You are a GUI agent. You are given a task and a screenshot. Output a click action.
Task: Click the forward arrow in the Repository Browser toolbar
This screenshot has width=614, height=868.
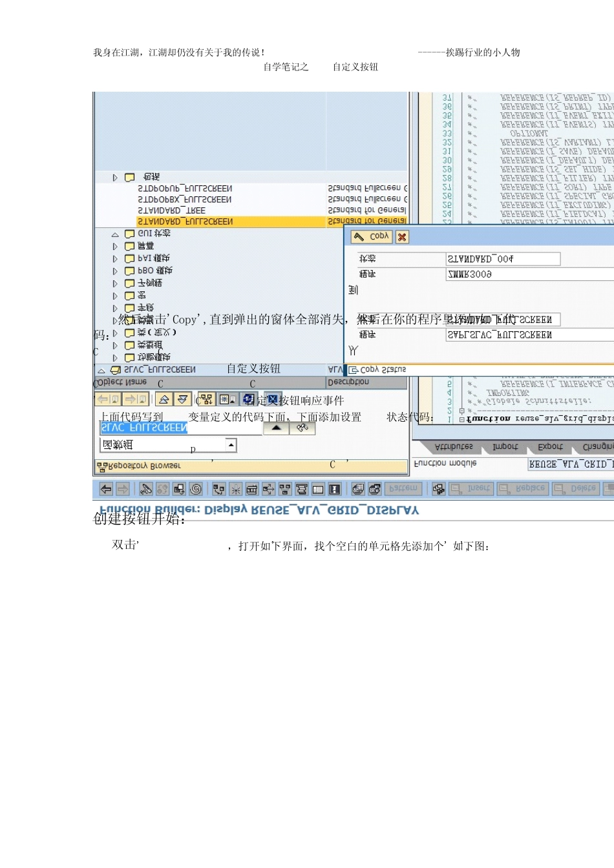tap(136, 399)
